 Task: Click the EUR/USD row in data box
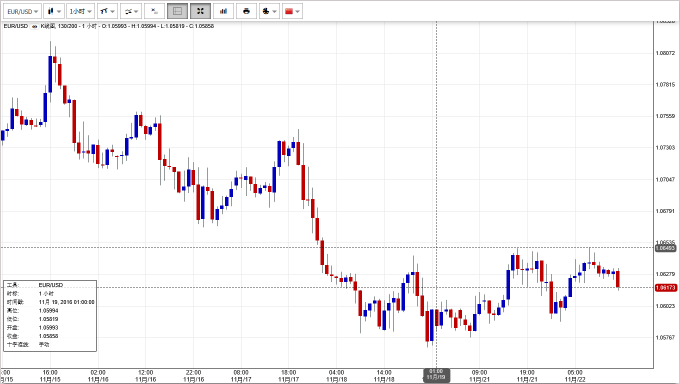[50, 285]
